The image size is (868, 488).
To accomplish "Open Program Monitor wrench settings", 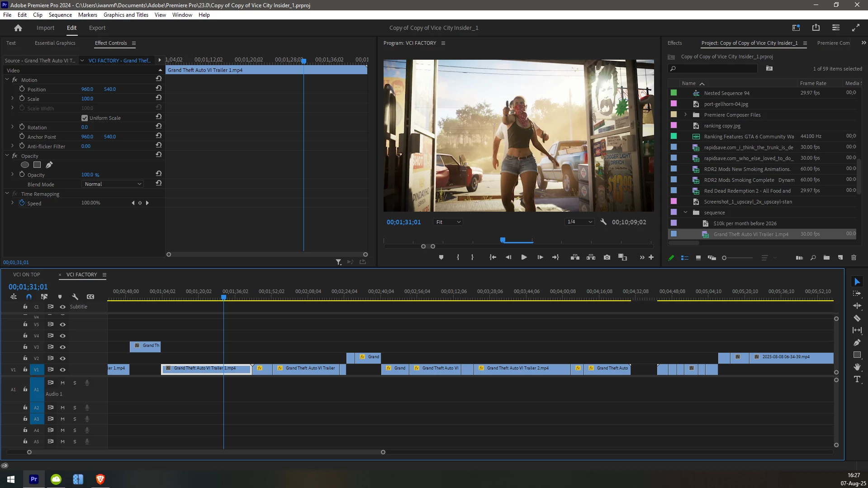I will click(603, 222).
